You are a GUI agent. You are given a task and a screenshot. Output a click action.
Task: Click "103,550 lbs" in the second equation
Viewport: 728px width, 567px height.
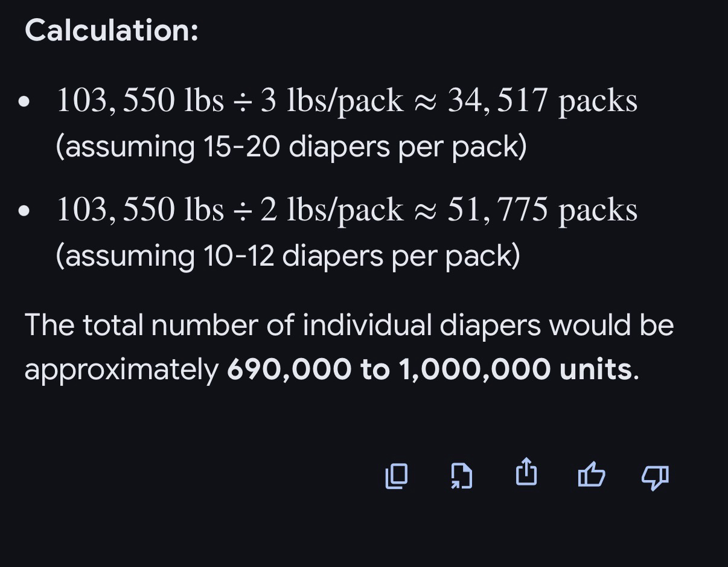click(x=140, y=210)
